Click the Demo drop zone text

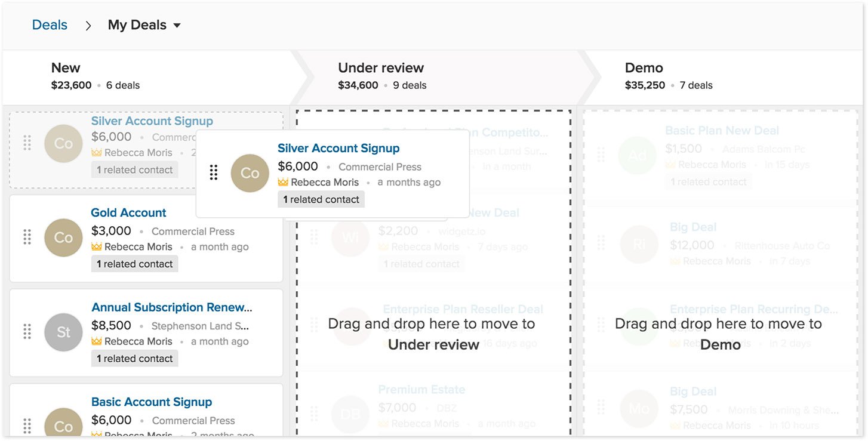point(719,334)
